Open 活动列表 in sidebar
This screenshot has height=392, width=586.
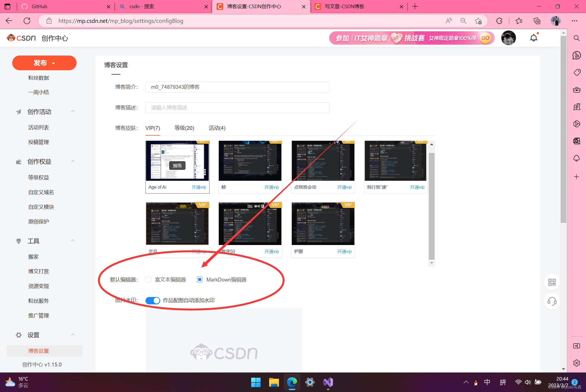tap(38, 127)
